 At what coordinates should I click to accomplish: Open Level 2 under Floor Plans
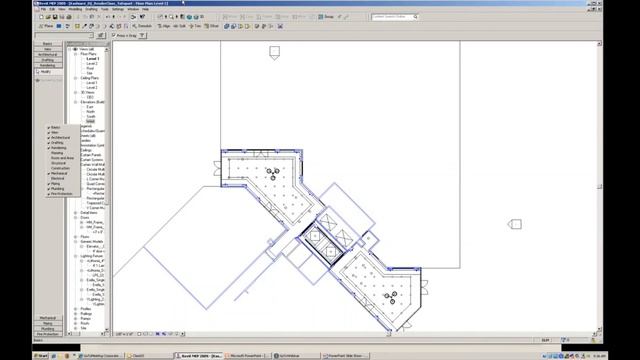coord(92,64)
